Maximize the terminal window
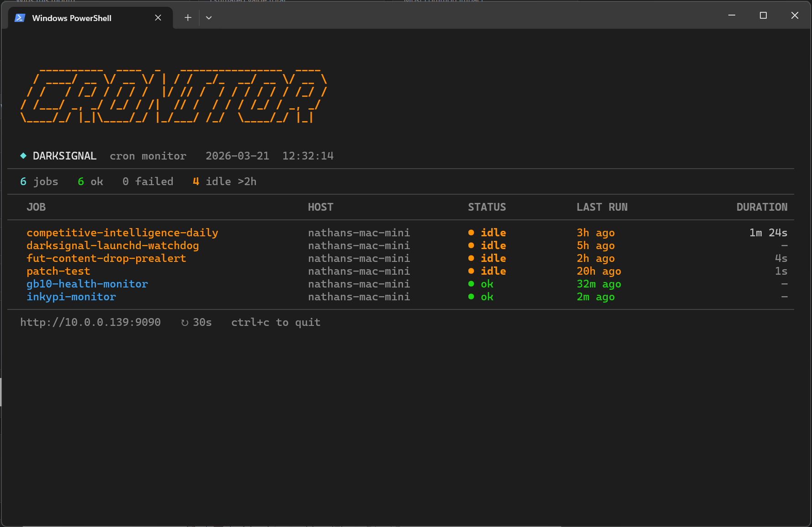This screenshot has width=812, height=527. coord(763,15)
